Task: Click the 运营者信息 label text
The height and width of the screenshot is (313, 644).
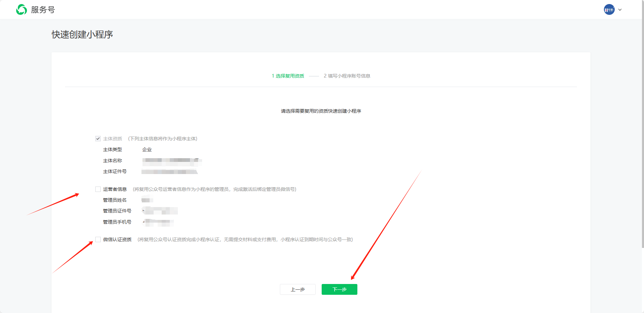Action: (x=115, y=189)
